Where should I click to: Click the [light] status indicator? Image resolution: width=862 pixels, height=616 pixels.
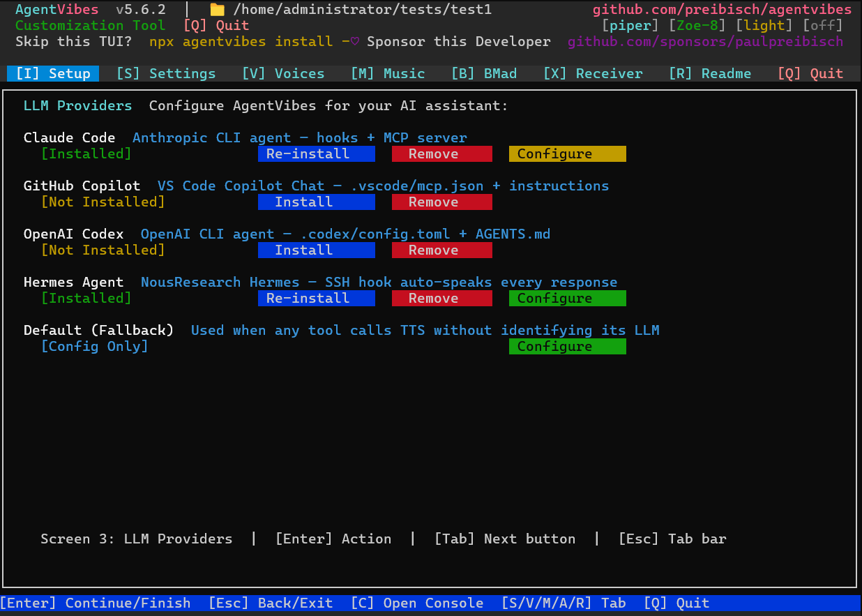pyautogui.click(x=764, y=26)
